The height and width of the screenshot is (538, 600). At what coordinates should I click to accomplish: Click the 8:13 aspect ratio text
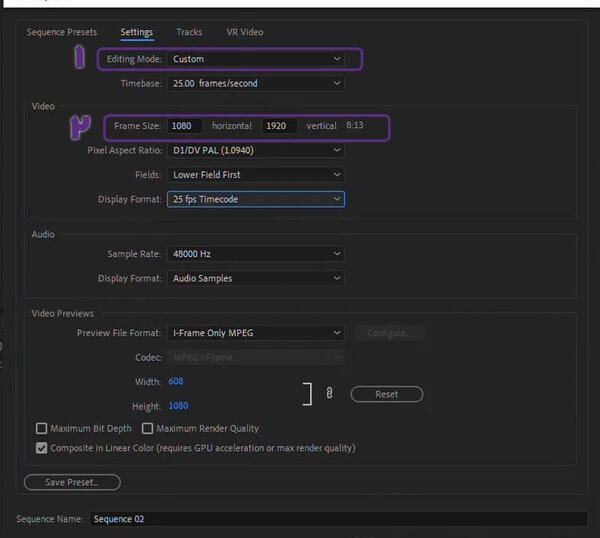pos(355,125)
